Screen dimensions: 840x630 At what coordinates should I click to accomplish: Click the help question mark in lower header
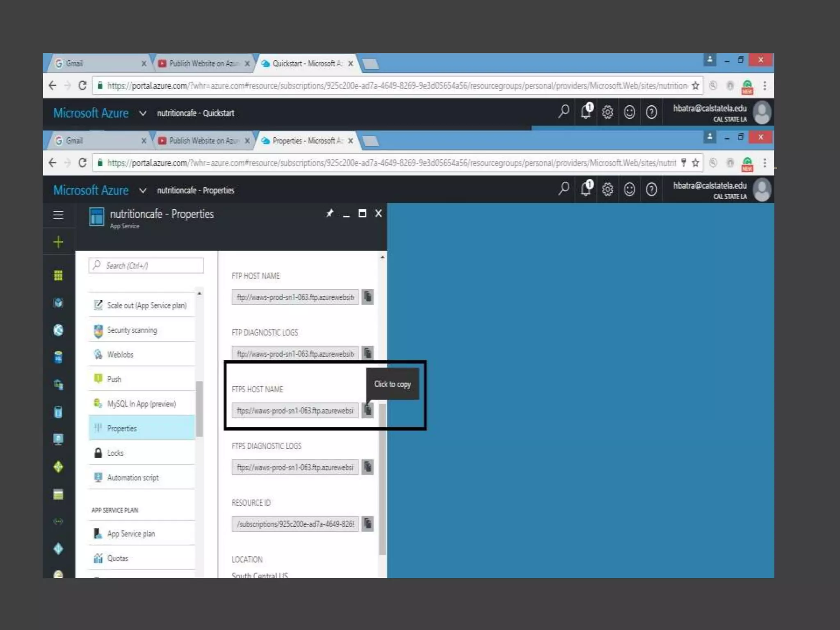pos(651,189)
